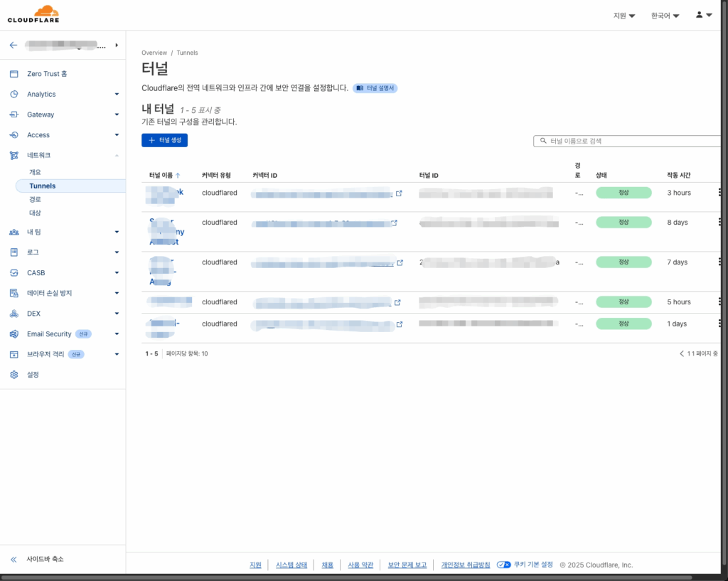Image resolution: width=728 pixels, height=581 pixels.
Task: Click the Access sidebar icon
Action: tap(14, 135)
